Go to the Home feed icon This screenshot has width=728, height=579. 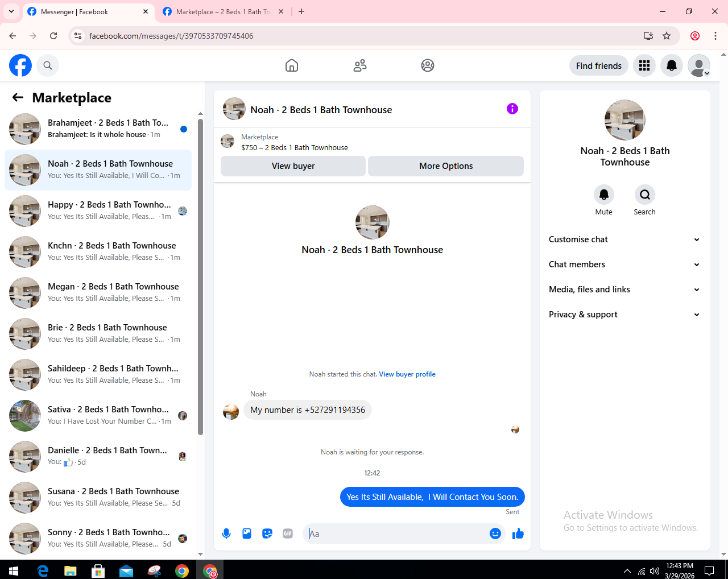pos(292,65)
